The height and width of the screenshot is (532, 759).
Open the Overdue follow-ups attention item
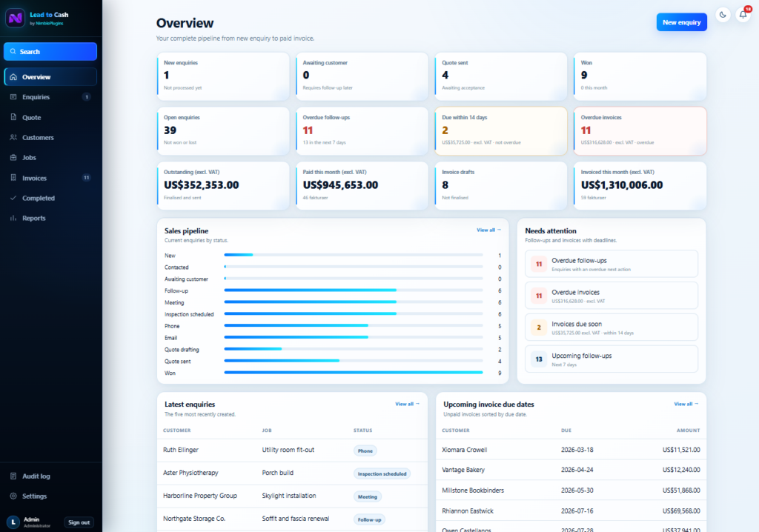coord(611,264)
